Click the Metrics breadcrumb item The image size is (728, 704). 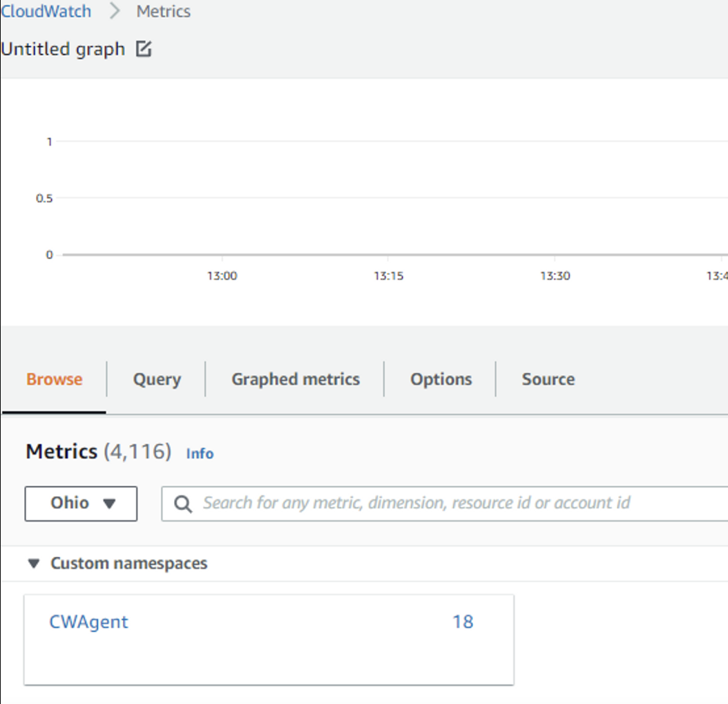163,12
